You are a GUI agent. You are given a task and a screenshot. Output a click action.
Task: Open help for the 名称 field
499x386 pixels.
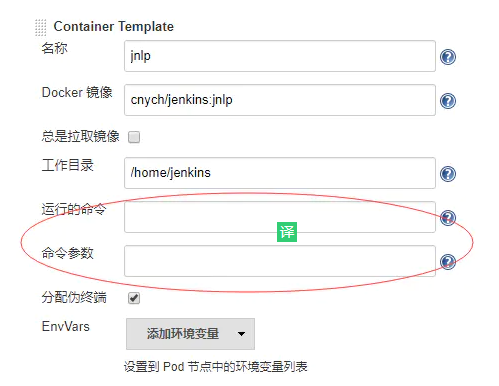[448, 57]
